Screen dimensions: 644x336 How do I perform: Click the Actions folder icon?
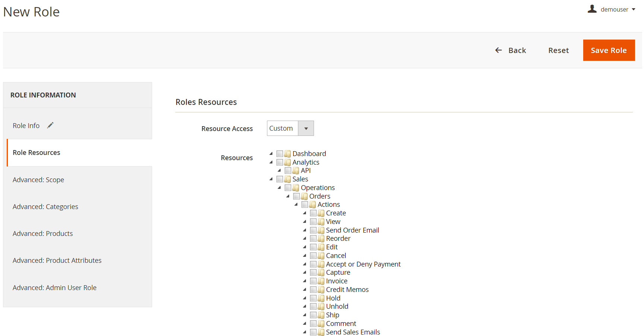[x=312, y=205]
